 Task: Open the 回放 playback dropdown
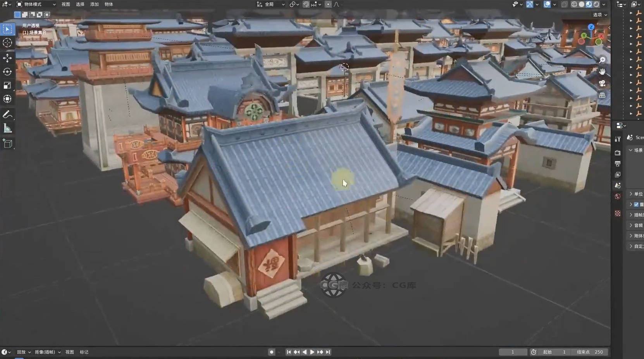click(x=24, y=352)
